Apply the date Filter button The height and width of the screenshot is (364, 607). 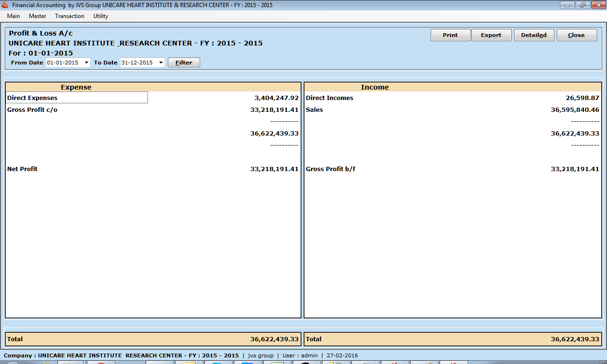[x=184, y=63]
